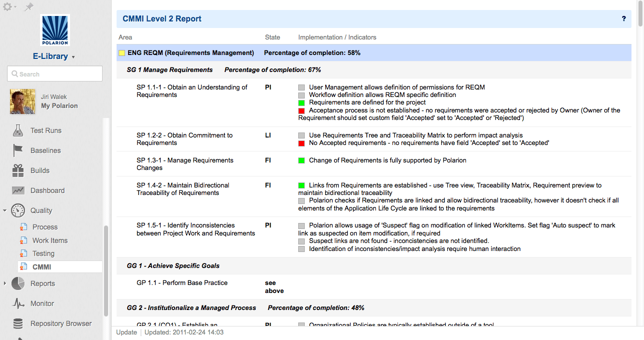Click 'SG 1 Manage Requirements' section heading
The image size is (644, 340).
pos(170,70)
